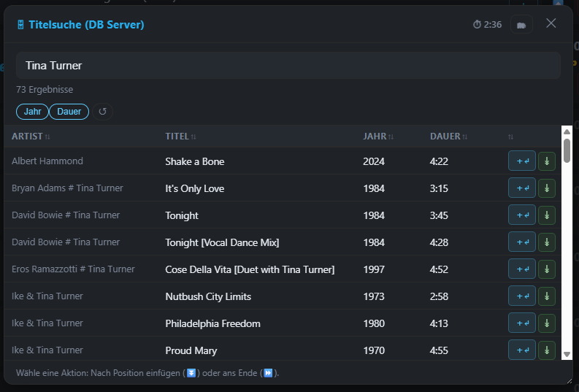Click the database icon before Titelsuche title
This screenshot has height=392, width=579.
[x=20, y=25]
